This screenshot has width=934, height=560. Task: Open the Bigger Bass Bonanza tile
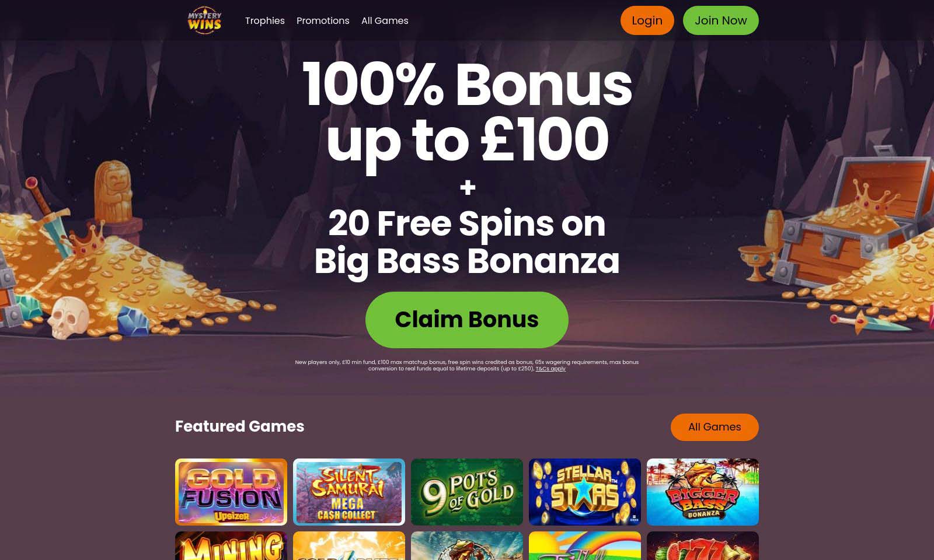(703, 492)
